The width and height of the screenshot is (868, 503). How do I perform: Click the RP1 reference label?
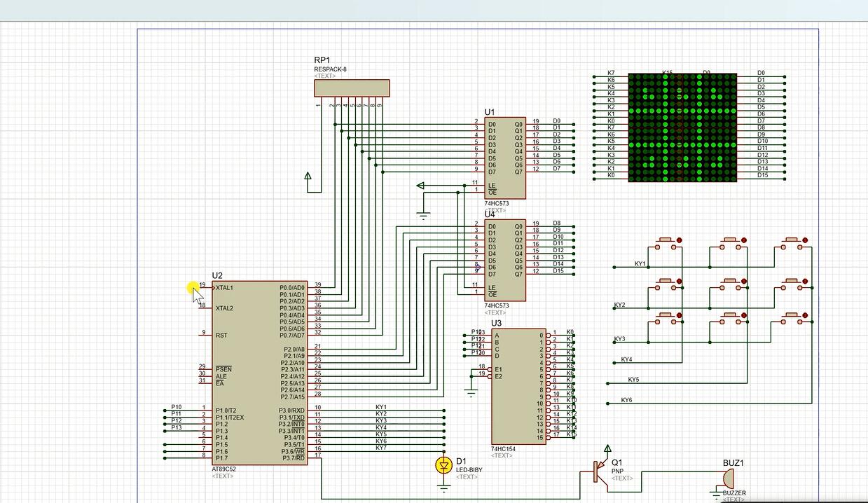[x=322, y=61]
